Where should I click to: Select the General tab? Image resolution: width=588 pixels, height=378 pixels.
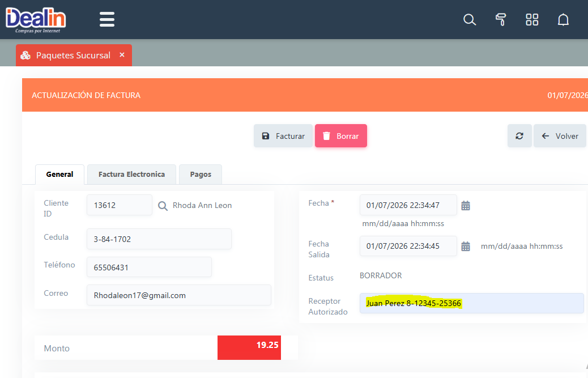click(x=59, y=174)
